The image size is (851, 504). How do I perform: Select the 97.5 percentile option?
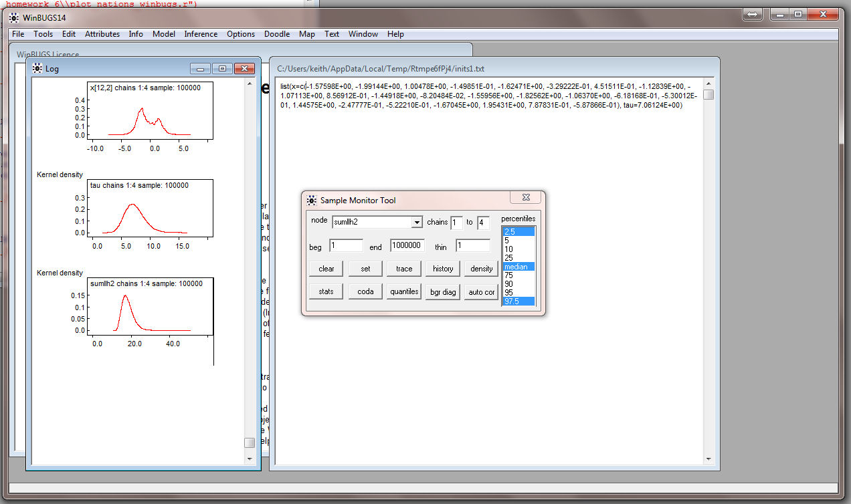(518, 301)
